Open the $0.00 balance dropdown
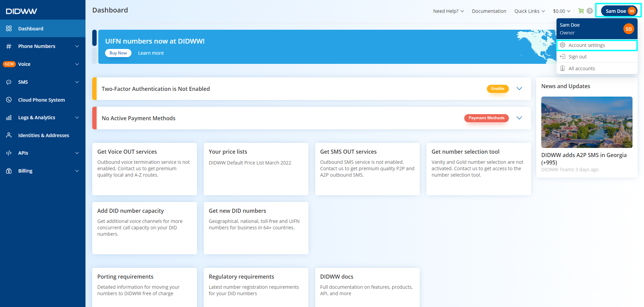This screenshot has height=307, width=644. coord(562,11)
